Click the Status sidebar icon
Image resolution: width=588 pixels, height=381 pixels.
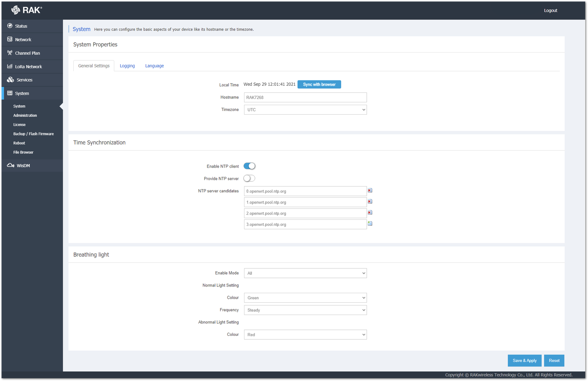click(10, 26)
